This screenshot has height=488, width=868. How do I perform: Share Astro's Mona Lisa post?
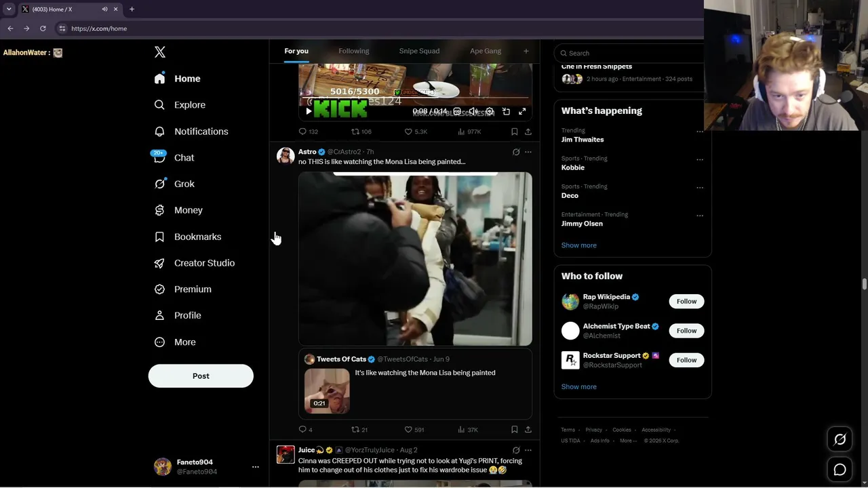[528, 430]
